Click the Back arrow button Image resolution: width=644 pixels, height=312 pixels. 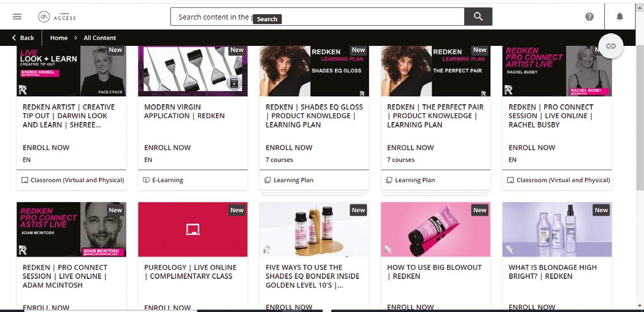23,38
